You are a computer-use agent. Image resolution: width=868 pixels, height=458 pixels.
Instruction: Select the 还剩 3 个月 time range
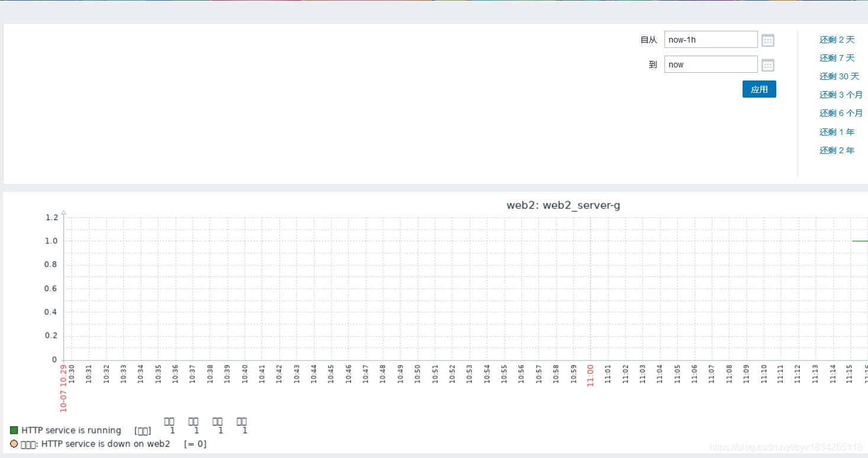[x=841, y=95]
